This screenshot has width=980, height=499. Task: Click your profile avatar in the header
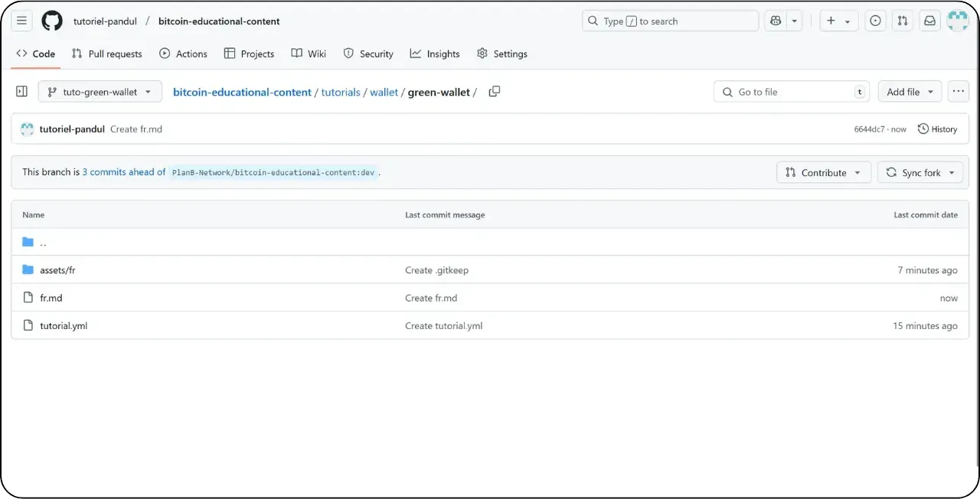click(958, 21)
